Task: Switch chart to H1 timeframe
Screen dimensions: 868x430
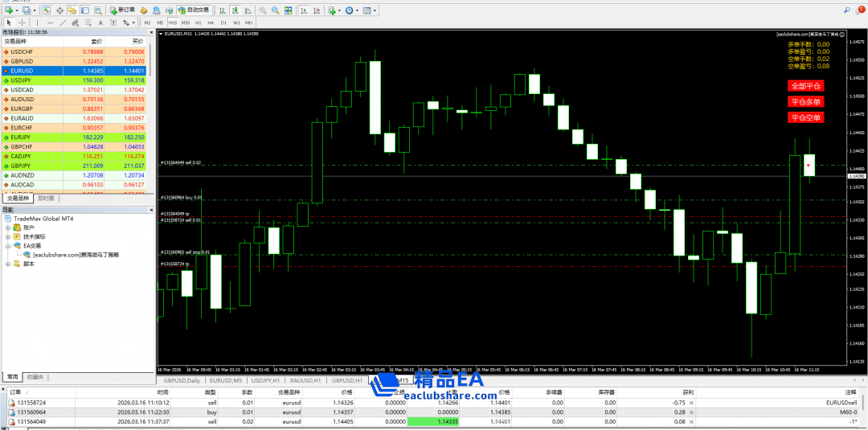Action: pos(199,23)
